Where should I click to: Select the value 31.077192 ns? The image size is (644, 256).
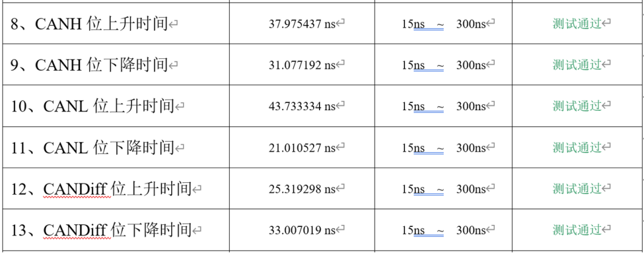[302, 65]
